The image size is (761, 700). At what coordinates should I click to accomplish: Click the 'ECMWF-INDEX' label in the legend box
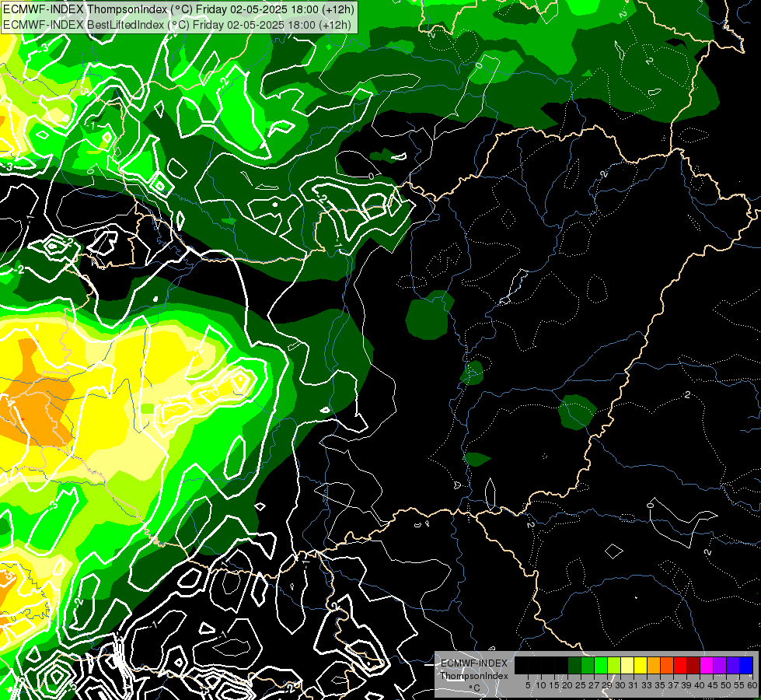474,663
